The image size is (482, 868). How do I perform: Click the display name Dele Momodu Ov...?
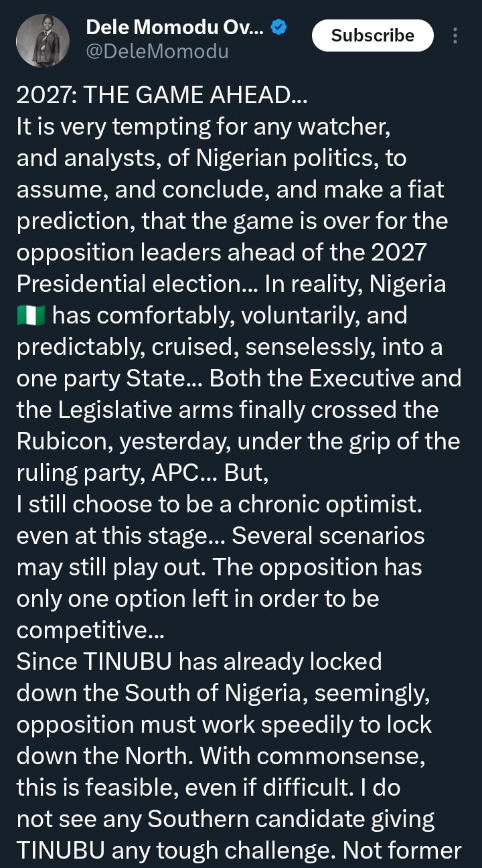click(x=176, y=27)
